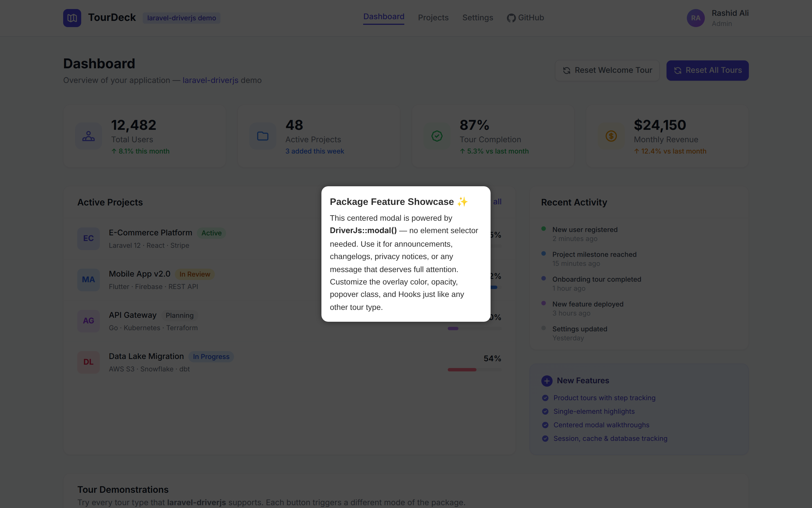Click the TourDeck brand name
The height and width of the screenshot is (508, 812).
[x=112, y=17]
